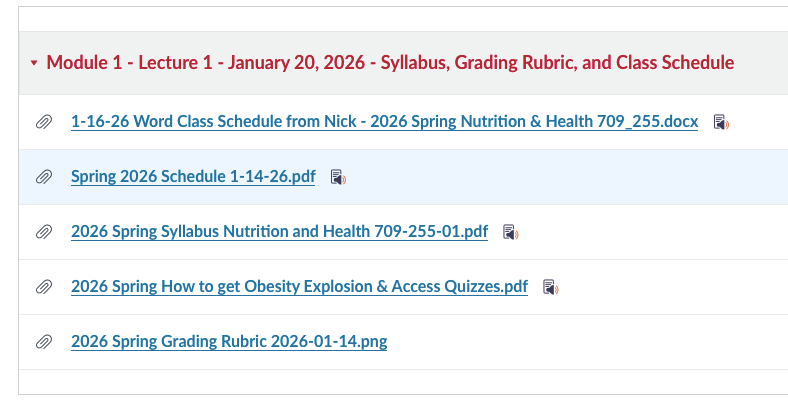
Task: Open the 2026 Spring Grading Rubric png link
Action: (229, 341)
